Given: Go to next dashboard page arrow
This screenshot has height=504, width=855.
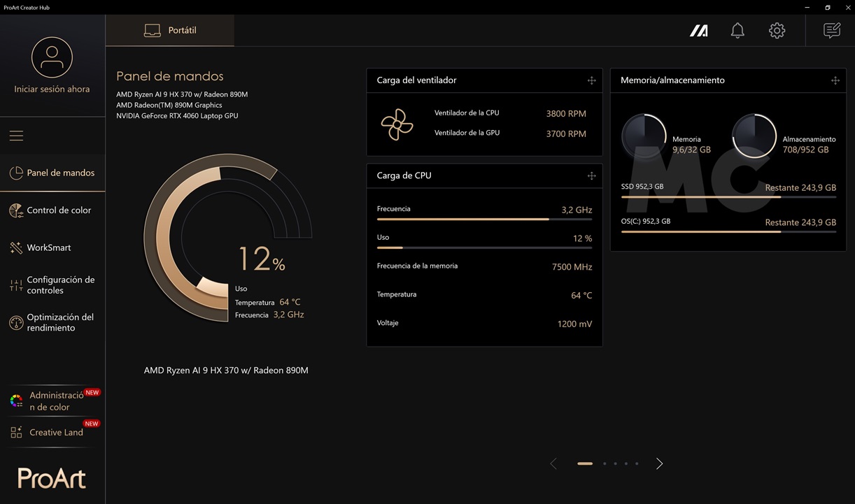Looking at the screenshot, I should pos(659,463).
